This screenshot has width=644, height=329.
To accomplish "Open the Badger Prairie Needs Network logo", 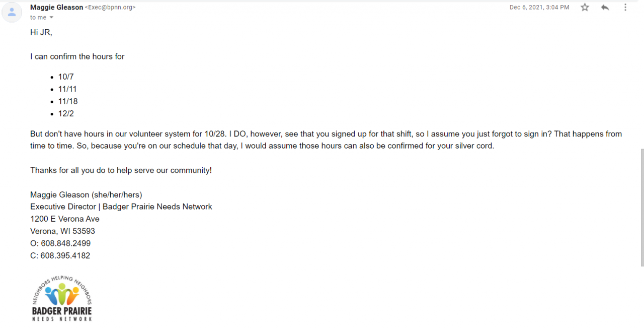I will pyautogui.click(x=62, y=299).
